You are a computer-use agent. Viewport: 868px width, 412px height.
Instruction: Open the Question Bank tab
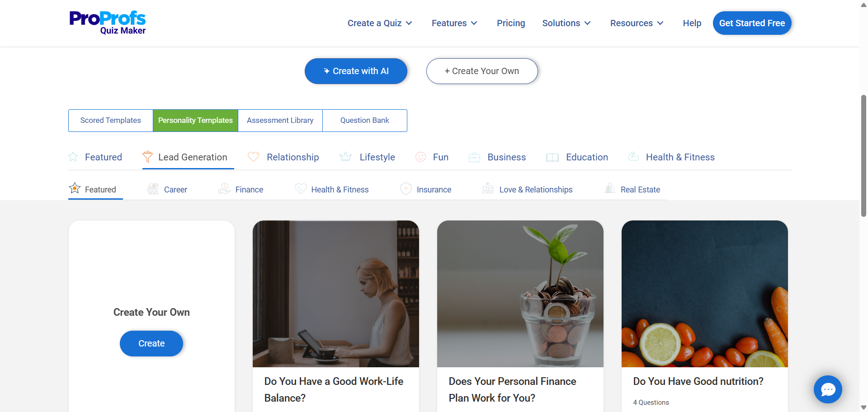[x=365, y=121]
